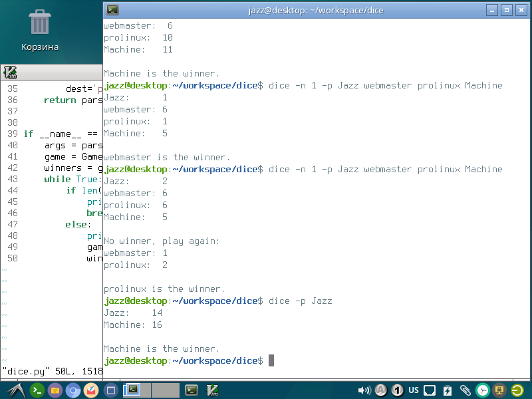
Task: Minimize the terminal window
Action: click(491, 10)
